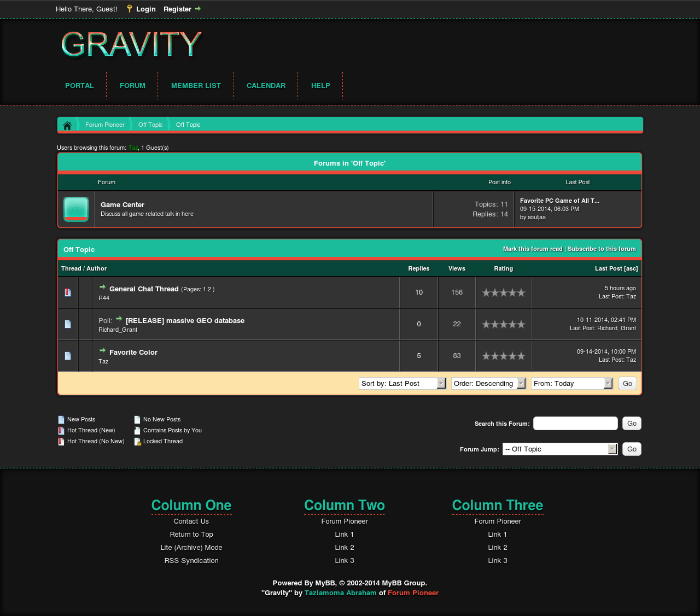Click the green arrow next to Register
700x616 pixels.
click(198, 9)
